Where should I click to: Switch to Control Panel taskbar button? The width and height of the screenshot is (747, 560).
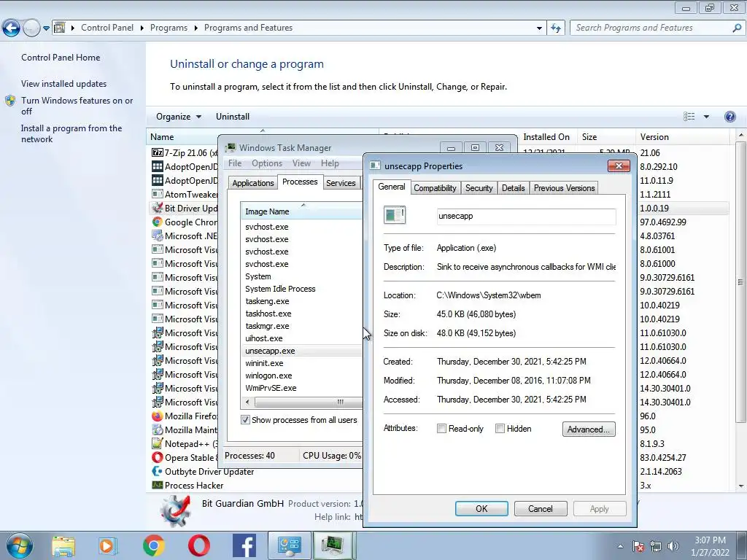(290, 545)
